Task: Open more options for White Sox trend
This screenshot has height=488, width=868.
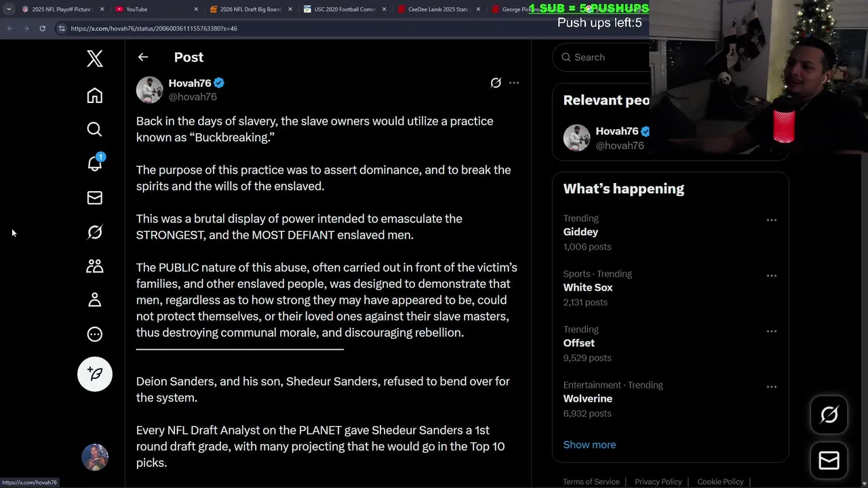Action: click(772, 276)
